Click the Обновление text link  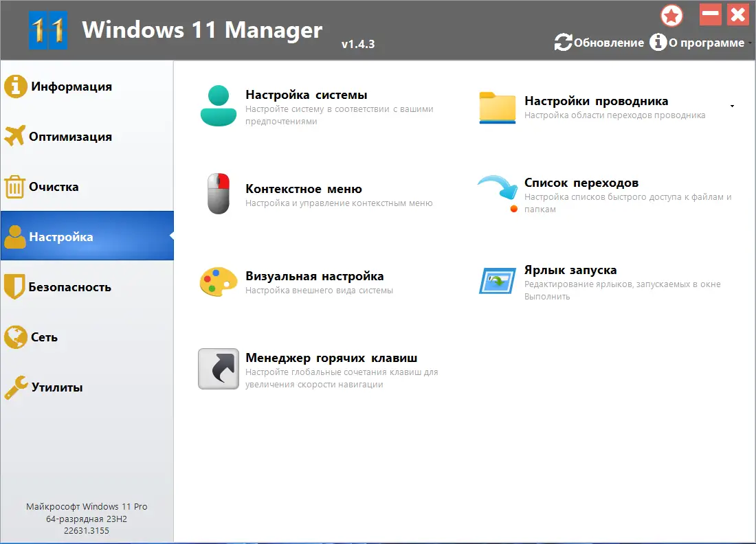point(608,43)
